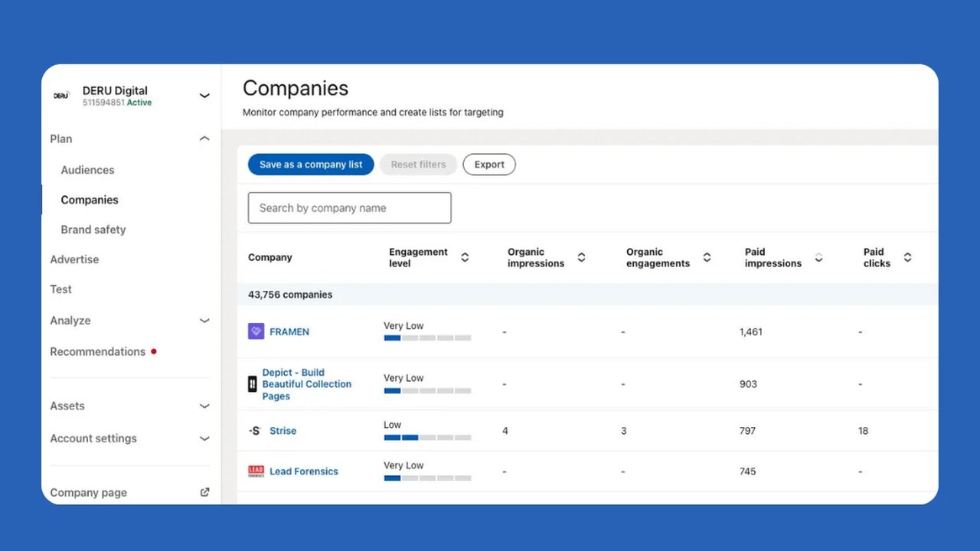Click the Company page external-link icon

coord(204,492)
